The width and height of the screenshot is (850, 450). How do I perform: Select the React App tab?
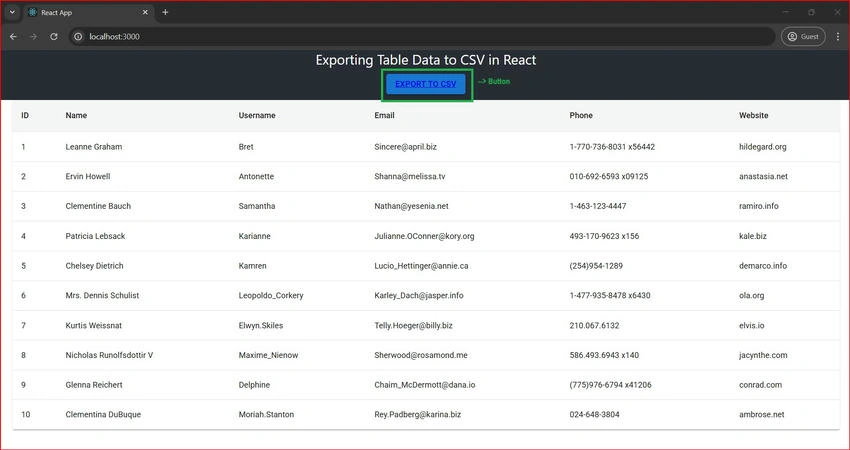pos(89,12)
